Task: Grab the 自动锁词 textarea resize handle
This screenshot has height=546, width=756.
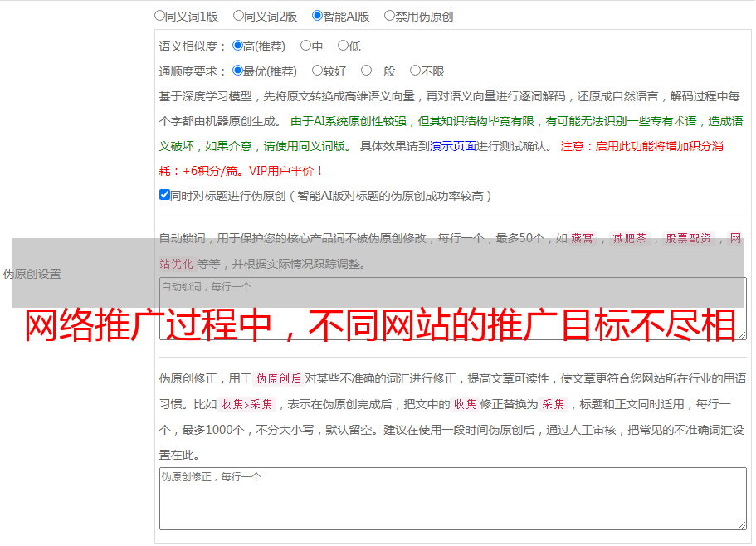Action: point(742,335)
